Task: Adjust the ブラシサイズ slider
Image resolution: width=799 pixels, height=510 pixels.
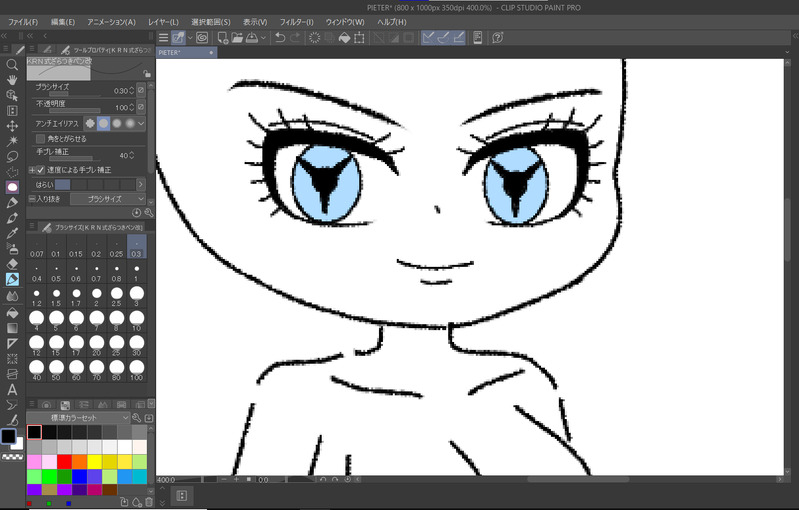Action: (x=74, y=94)
